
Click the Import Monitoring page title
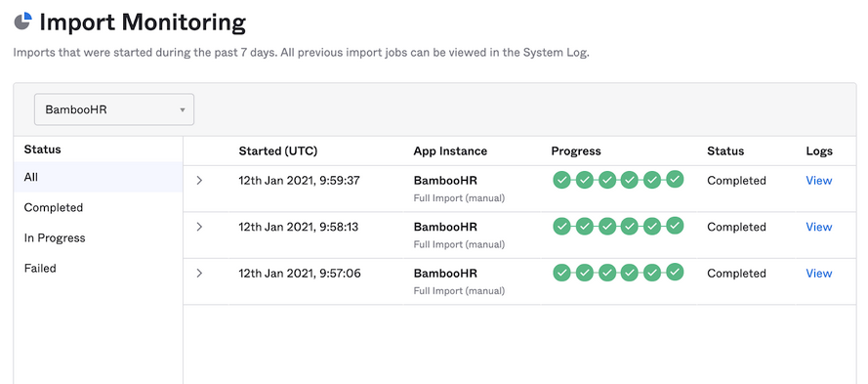[143, 22]
